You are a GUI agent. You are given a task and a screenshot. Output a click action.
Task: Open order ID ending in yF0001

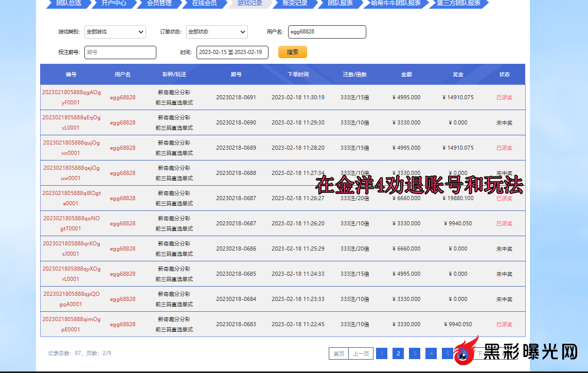coord(72,97)
